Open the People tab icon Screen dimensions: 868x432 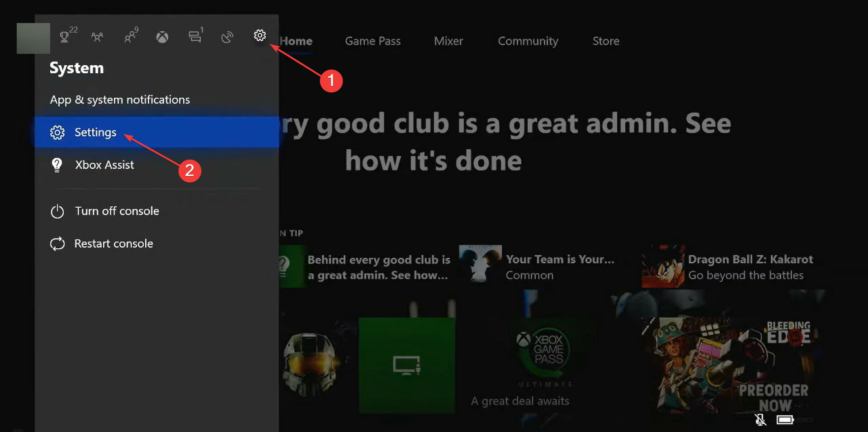(97, 37)
